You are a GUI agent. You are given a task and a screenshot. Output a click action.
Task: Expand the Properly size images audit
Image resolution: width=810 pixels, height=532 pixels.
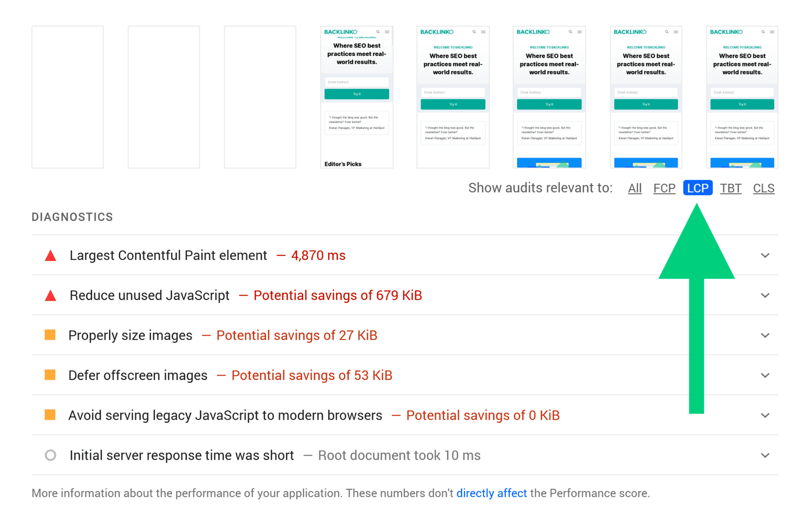click(765, 335)
